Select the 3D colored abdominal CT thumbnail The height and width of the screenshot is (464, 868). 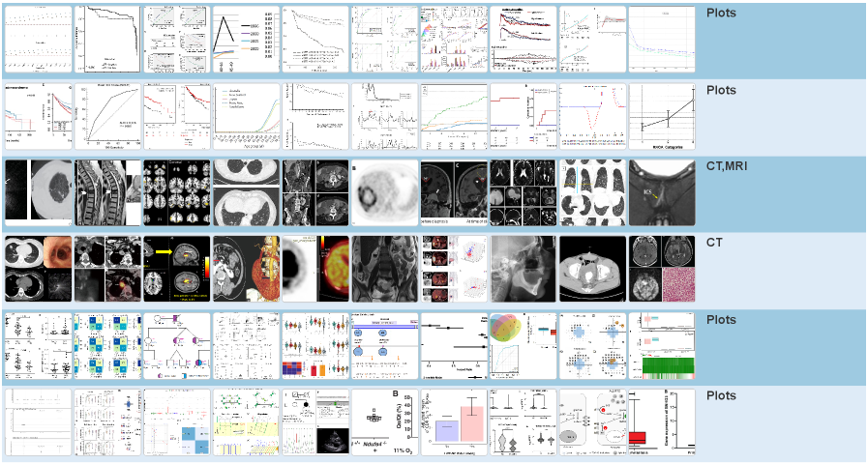coord(246,268)
